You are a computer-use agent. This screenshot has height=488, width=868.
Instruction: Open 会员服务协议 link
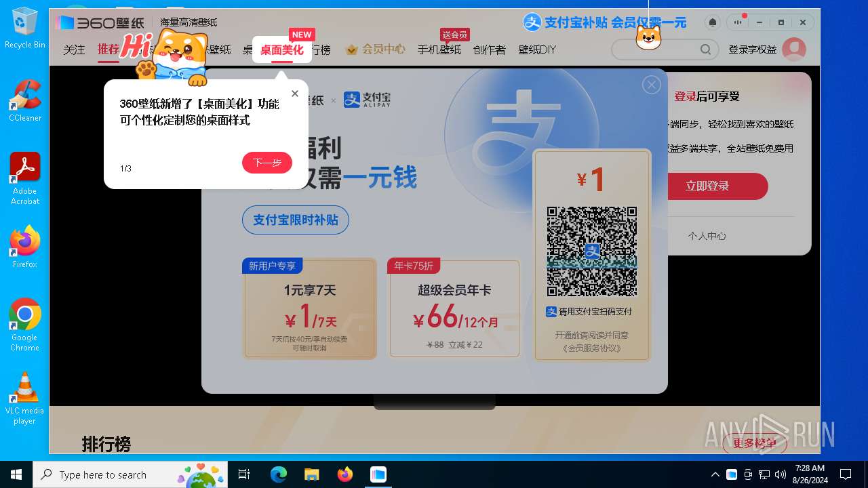tap(592, 348)
